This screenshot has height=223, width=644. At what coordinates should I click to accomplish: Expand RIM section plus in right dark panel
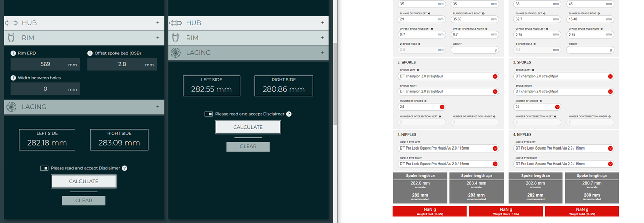point(322,38)
